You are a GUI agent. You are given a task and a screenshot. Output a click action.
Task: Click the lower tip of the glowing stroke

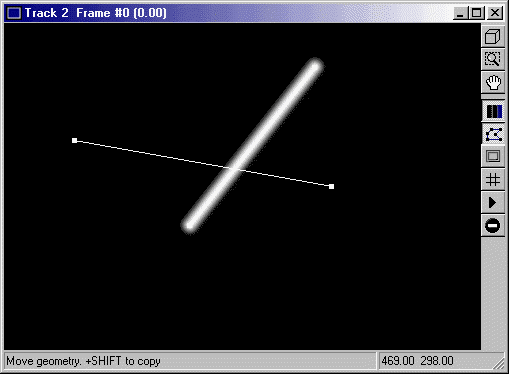click(189, 226)
